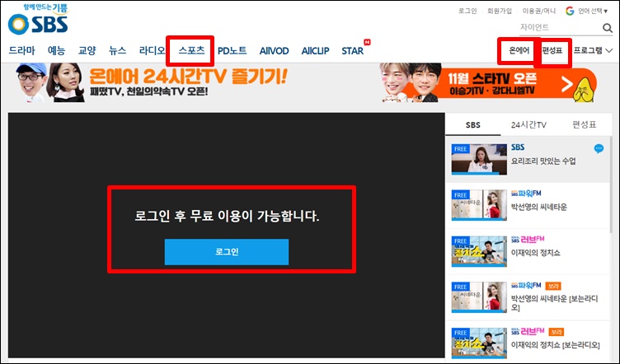Open the PD노트 menu

[x=233, y=50]
